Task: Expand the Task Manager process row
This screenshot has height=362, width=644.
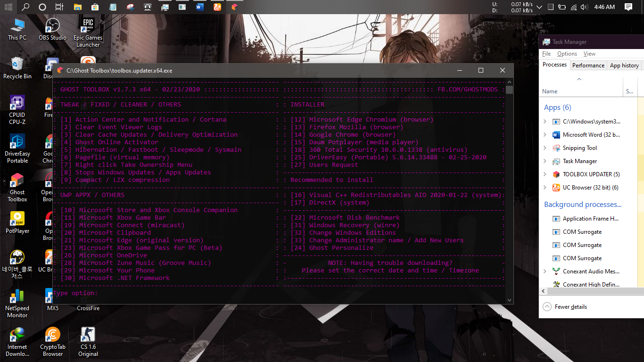Action: tap(545, 161)
